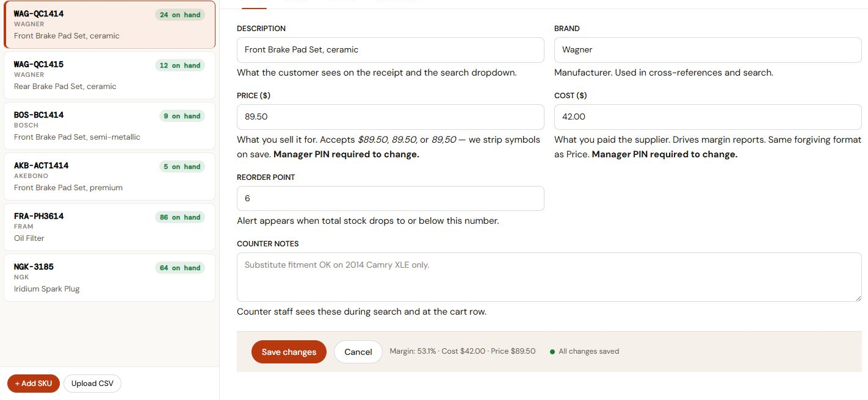Click the '86 on hand' stock badge

[180, 218]
